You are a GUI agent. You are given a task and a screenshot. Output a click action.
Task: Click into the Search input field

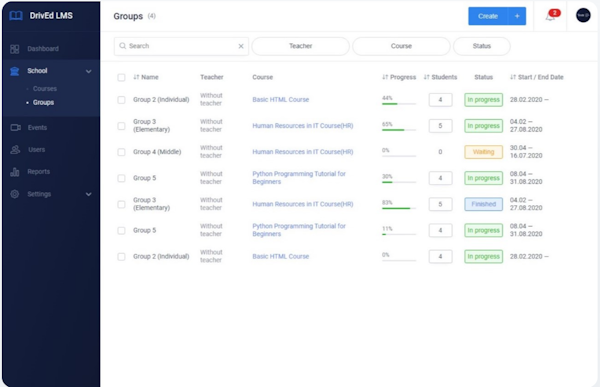tap(182, 46)
